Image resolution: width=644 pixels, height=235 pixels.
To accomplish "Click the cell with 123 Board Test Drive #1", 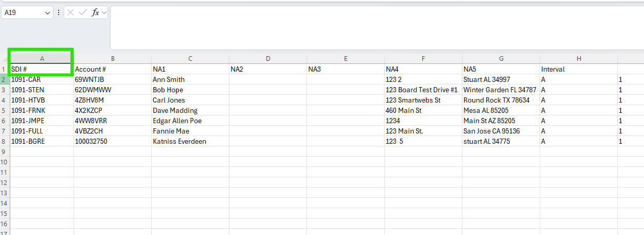I will click(423, 90).
